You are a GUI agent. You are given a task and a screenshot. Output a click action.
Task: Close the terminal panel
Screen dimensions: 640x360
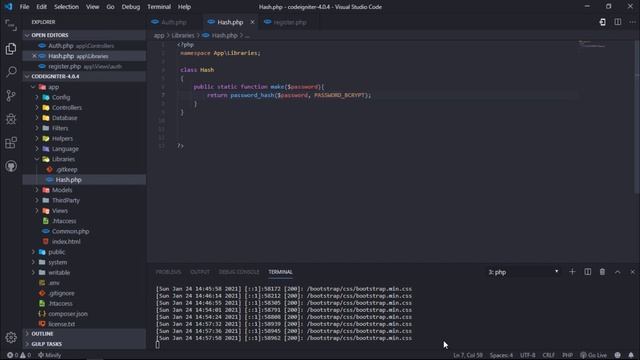(x=632, y=272)
